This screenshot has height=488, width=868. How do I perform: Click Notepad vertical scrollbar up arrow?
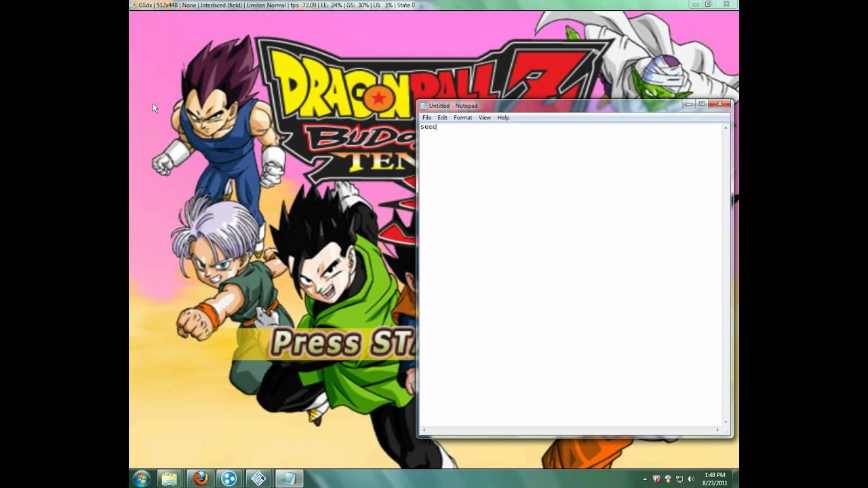click(726, 127)
